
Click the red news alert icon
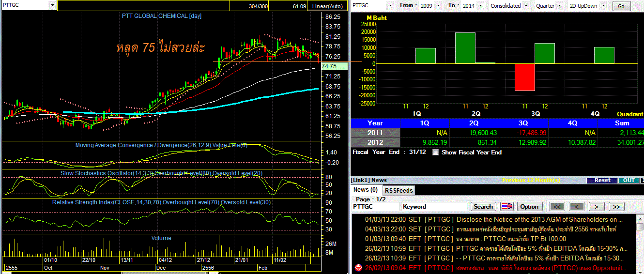point(358,268)
